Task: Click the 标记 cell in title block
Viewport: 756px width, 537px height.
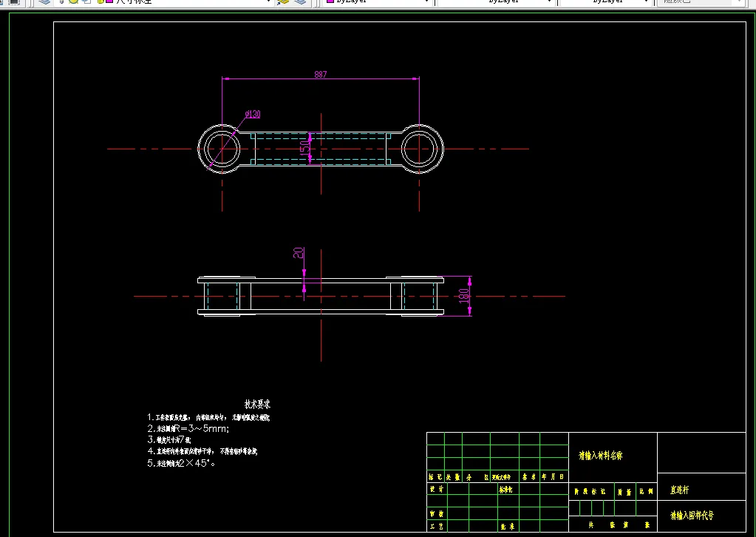Action: pyautogui.click(x=435, y=476)
